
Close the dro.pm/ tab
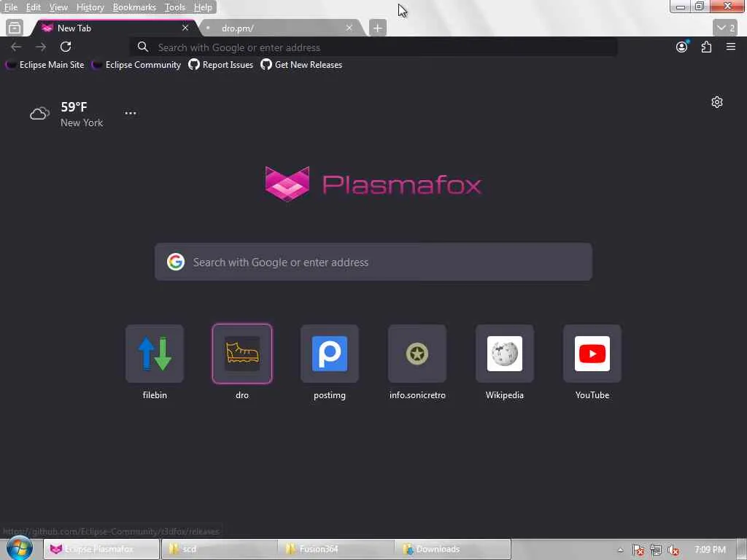pos(349,28)
